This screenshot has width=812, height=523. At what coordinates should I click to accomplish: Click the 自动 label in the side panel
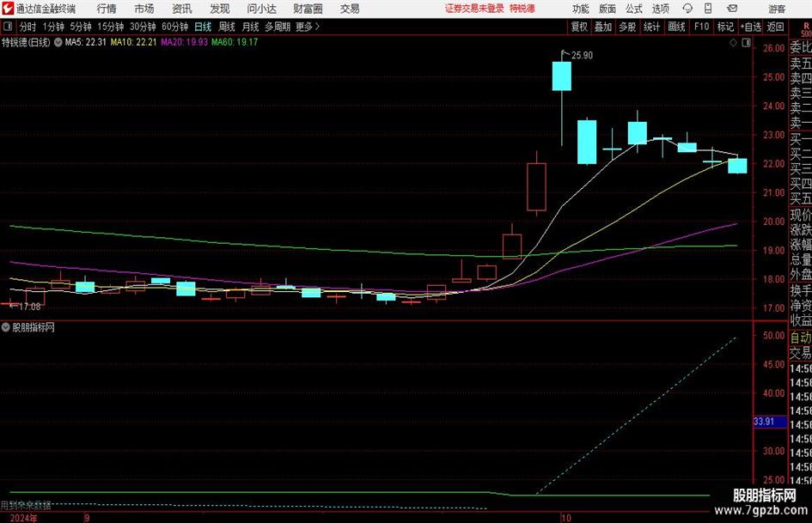(801, 338)
